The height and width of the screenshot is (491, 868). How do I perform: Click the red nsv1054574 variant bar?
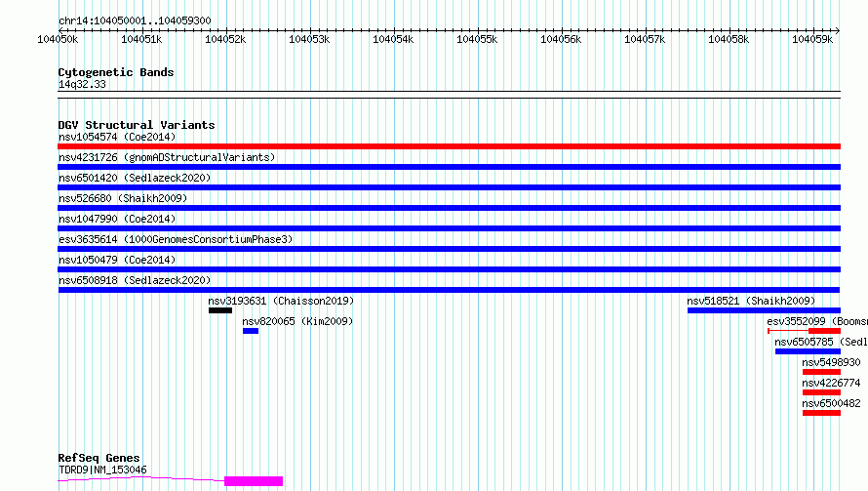point(449,146)
